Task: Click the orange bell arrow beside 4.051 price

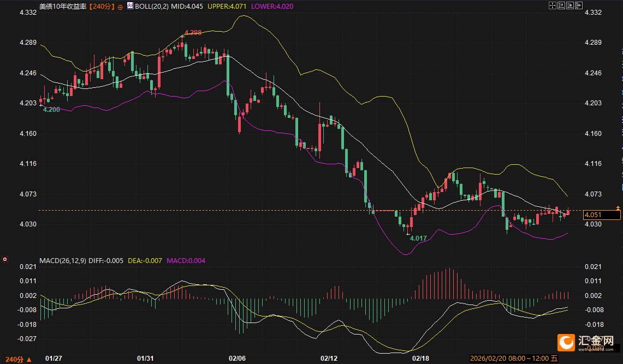Action: pyautogui.click(x=618, y=208)
